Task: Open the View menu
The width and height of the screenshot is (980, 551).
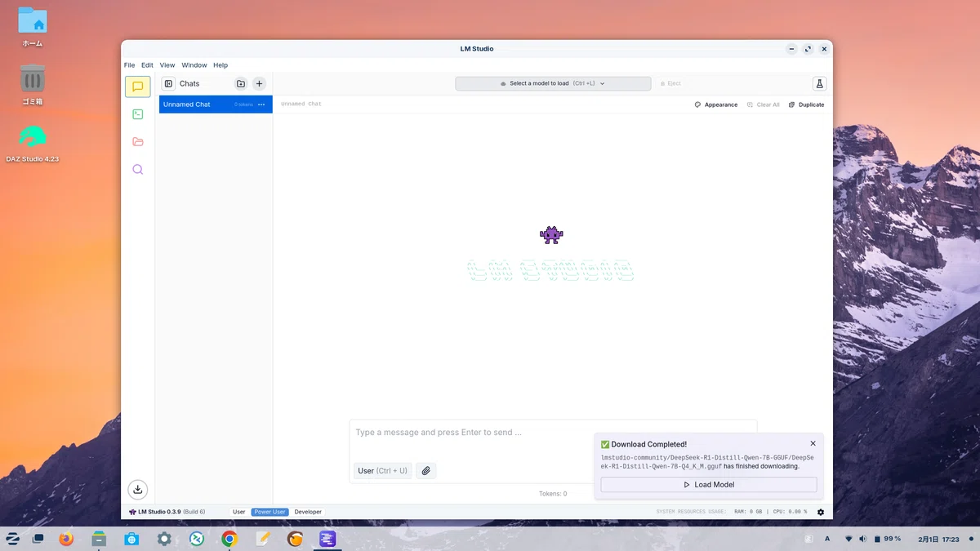Action: (x=167, y=65)
